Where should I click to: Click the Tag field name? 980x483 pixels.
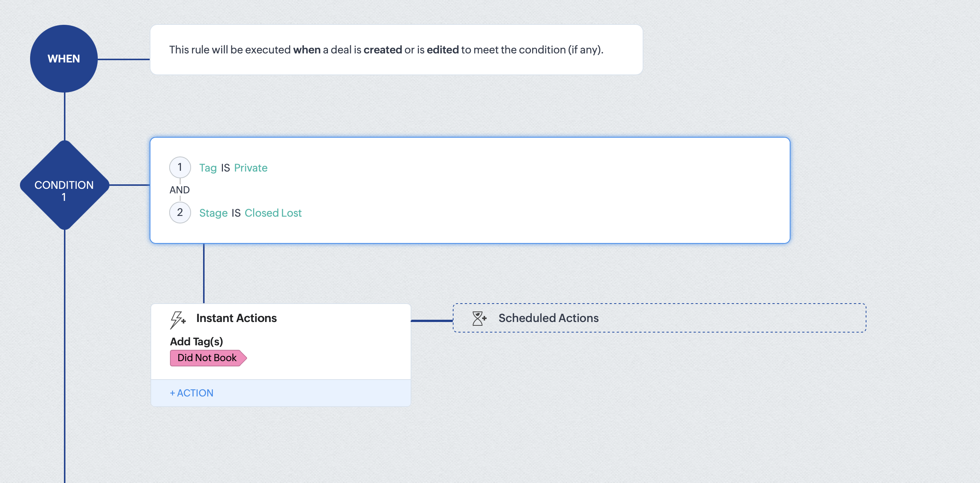click(208, 168)
